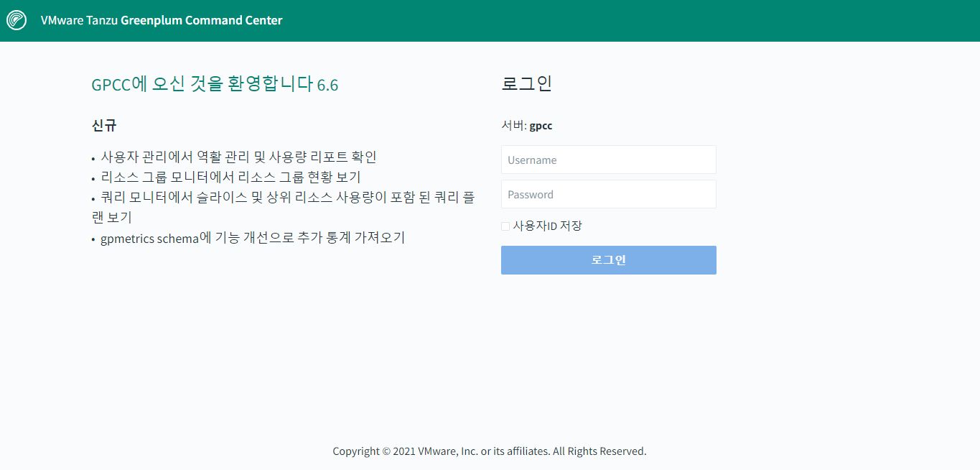980x470 pixels.
Task: Click the bullet starting with 쿼리 모니터에서 슬라이스
Action: pyautogui.click(x=284, y=207)
